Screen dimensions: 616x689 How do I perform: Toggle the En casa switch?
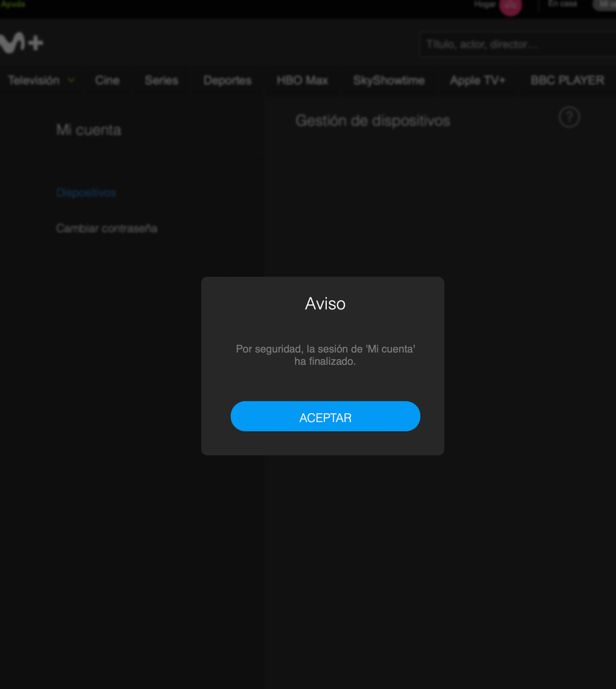604,5
